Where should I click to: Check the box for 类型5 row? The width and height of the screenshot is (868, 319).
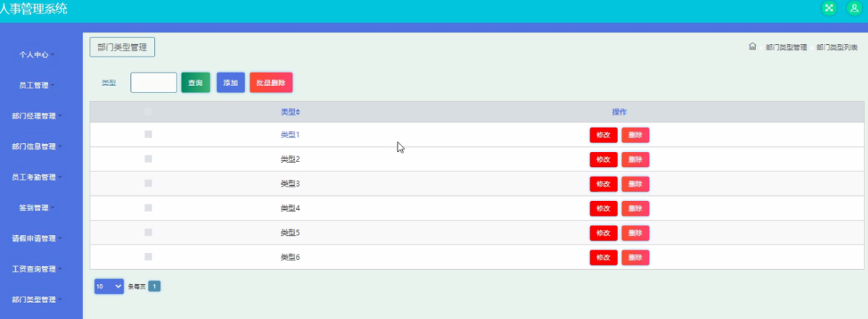click(148, 232)
